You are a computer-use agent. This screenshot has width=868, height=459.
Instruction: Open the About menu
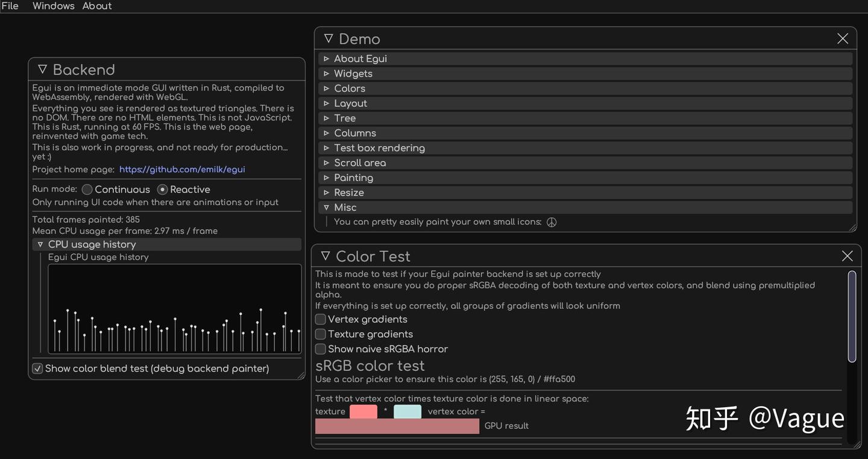pos(97,6)
